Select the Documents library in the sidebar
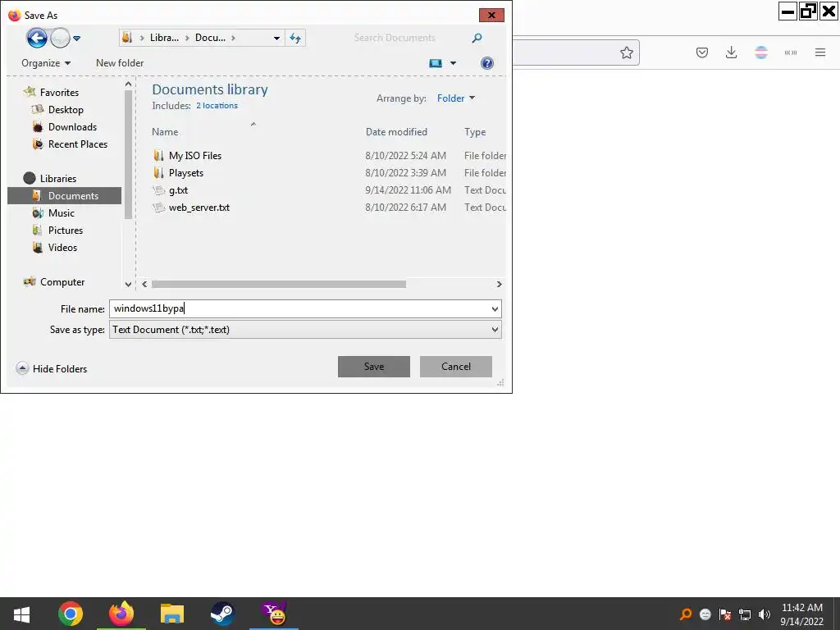The height and width of the screenshot is (630, 840). (65, 195)
